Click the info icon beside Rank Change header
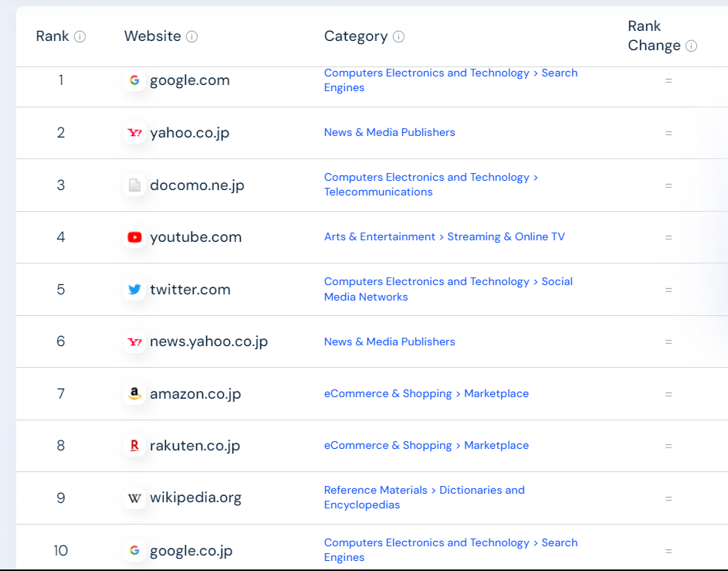This screenshot has height=571, width=728. tap(691, 46)
